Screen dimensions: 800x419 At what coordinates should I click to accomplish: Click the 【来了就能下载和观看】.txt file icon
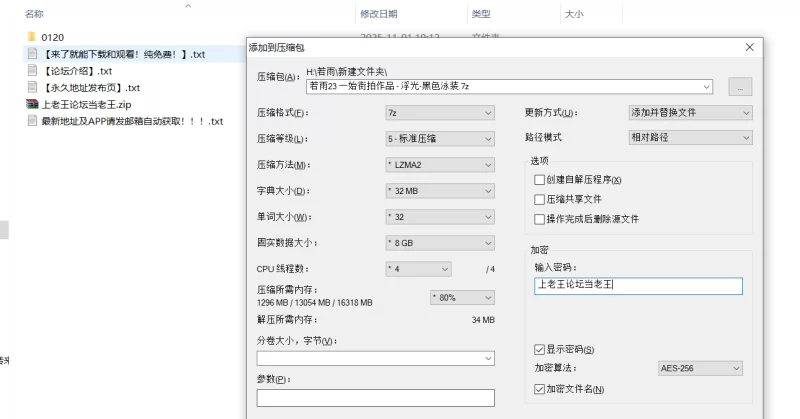tap(32, 54)
